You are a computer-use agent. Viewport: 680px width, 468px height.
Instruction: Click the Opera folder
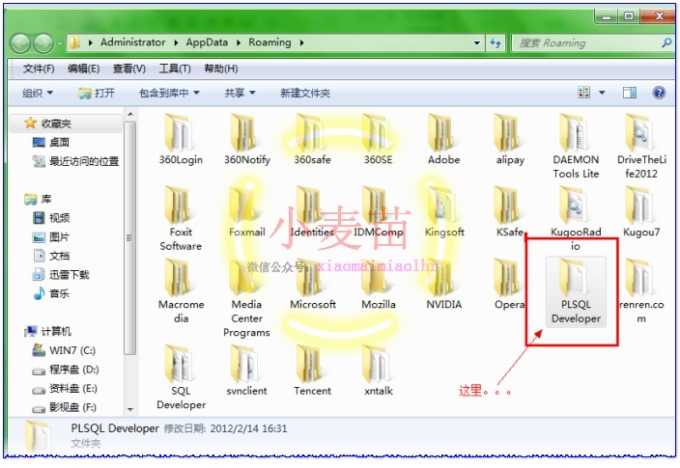(510, 285)
